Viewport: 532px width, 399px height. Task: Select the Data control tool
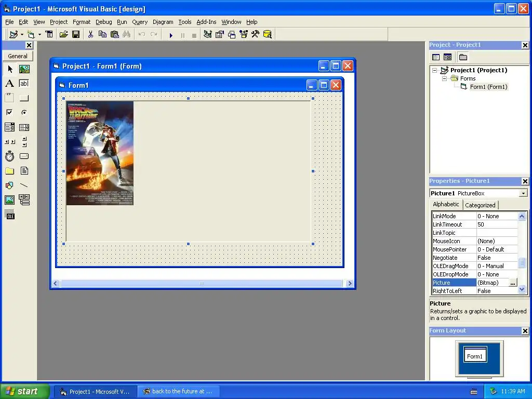click(x=24, y=200)
